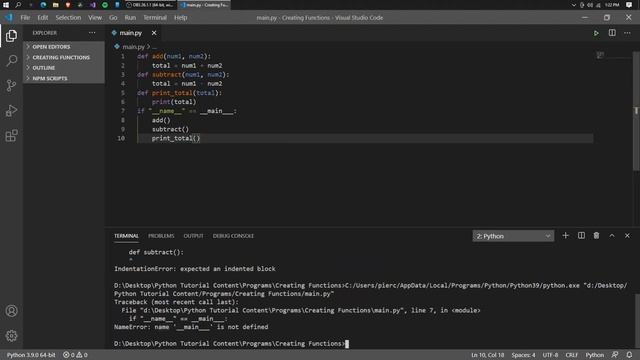Open the Edit menu
The width and height of the screenshot is (640, 360).
click(43, 18)
